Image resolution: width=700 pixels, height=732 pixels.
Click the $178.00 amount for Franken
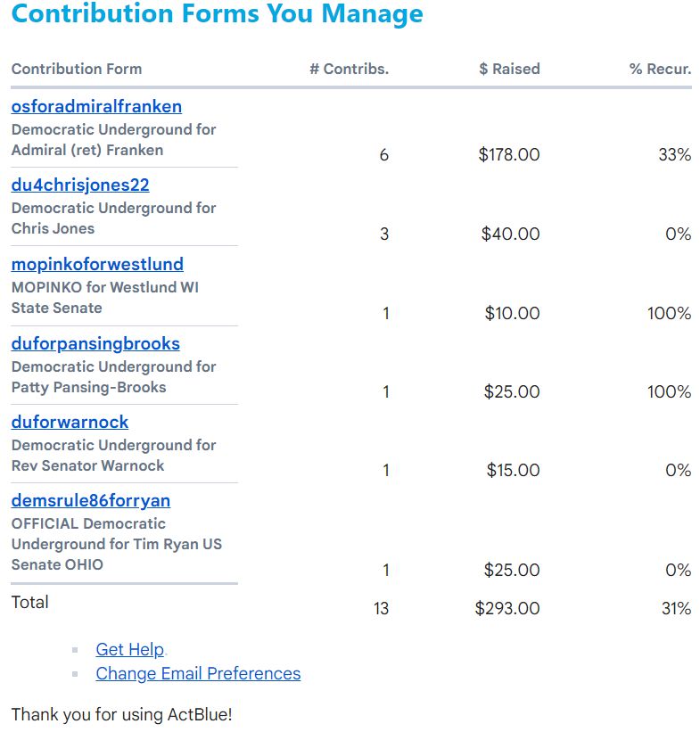[509, 155]
